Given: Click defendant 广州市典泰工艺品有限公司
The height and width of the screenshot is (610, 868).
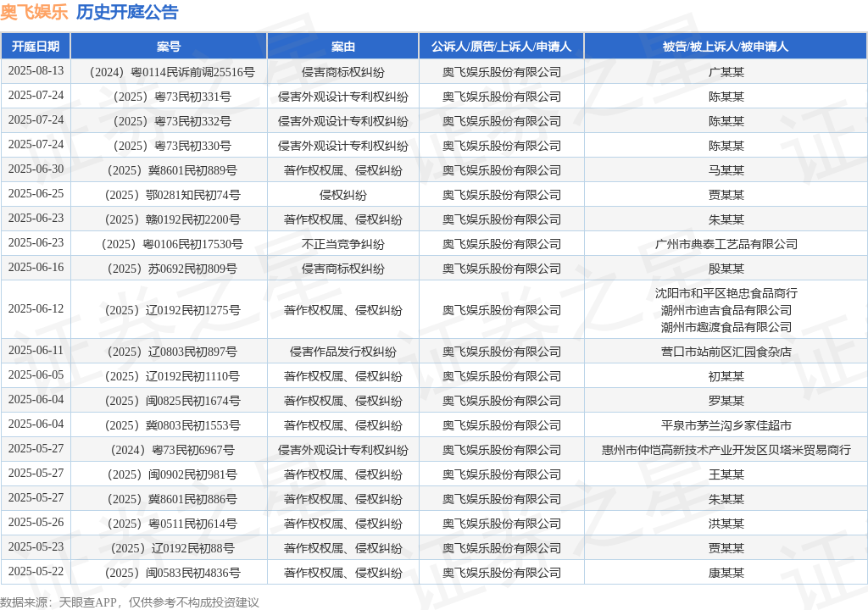Looking at the screenshot, I should 726,244.
